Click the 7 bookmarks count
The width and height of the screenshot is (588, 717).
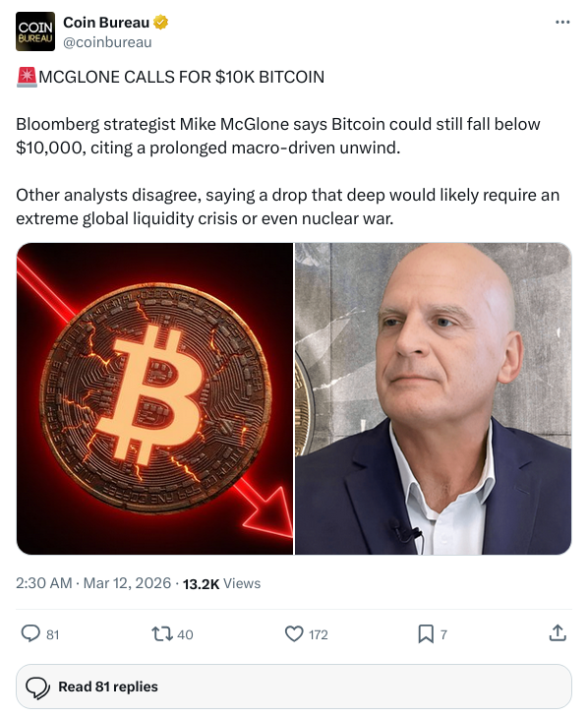(443, 634)
